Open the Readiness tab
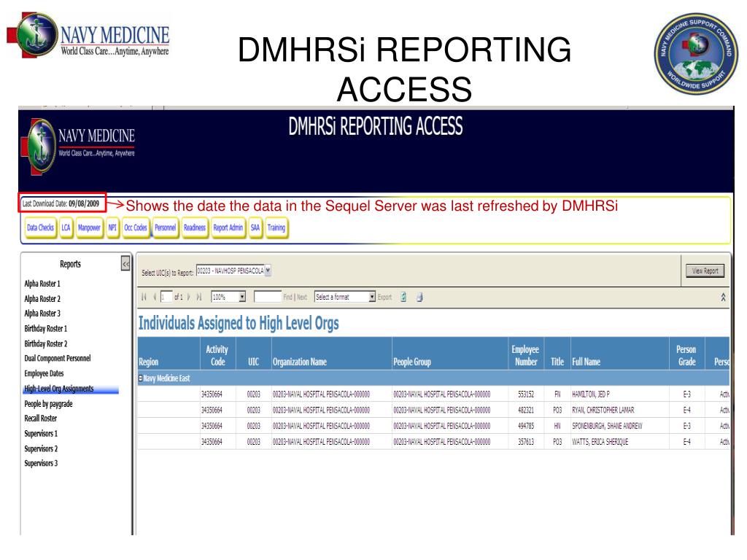747x560 pixels. 194,227
